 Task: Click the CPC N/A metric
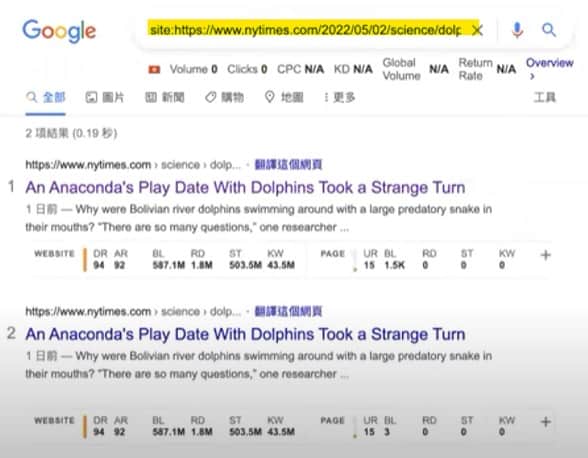point(300,69)
